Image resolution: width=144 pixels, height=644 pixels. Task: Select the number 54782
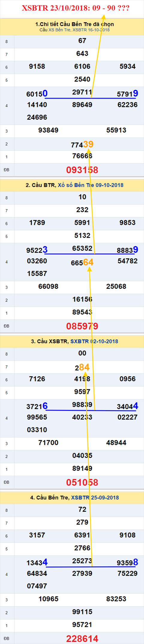127,261
